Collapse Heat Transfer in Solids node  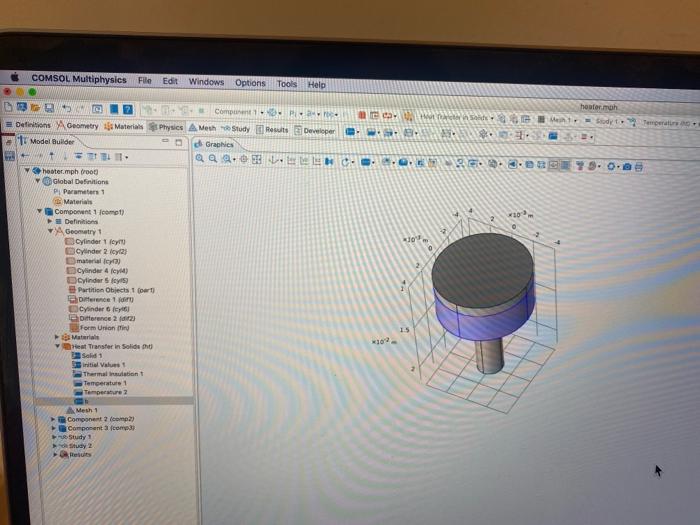58,346
